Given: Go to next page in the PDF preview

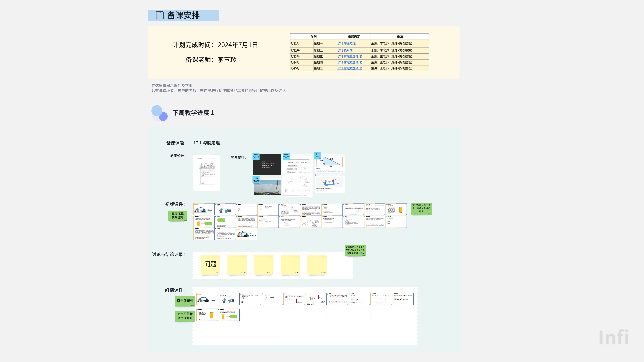Looking at the screenshot, I should 310,155.
